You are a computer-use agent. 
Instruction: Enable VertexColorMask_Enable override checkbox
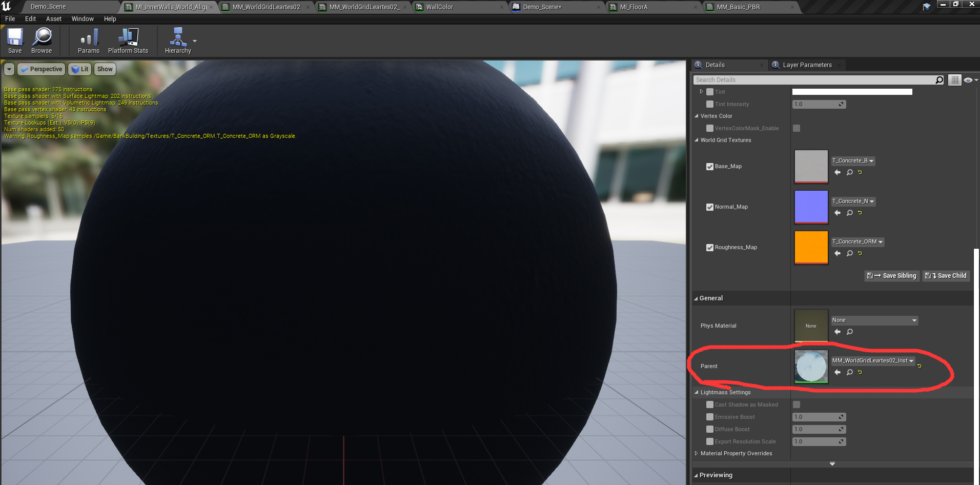click(710, 128)
